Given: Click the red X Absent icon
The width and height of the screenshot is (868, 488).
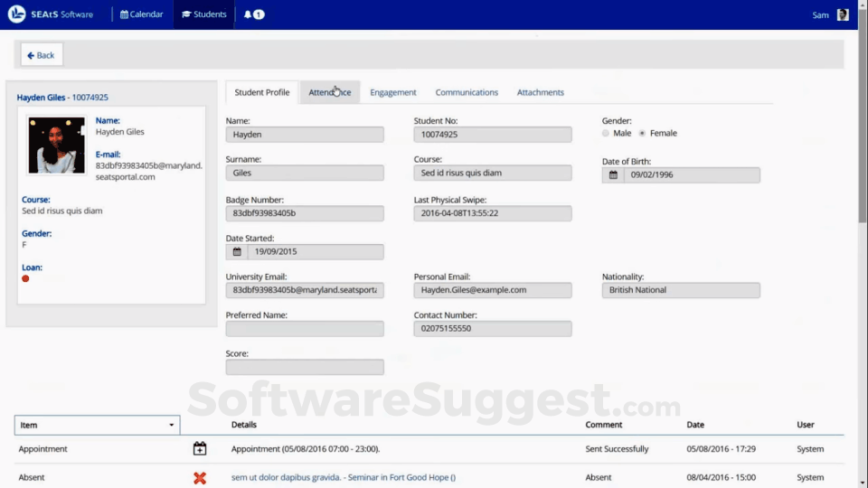Looking at the screenshot, I should (200, 477).
